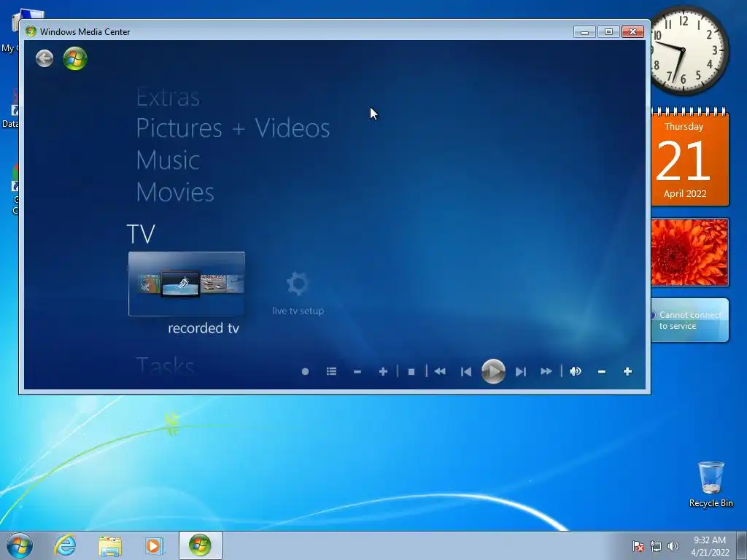Click the taskbar clock 9:32 AM
The height and width of the screenshot is (560, 747).
click(710, 545)
